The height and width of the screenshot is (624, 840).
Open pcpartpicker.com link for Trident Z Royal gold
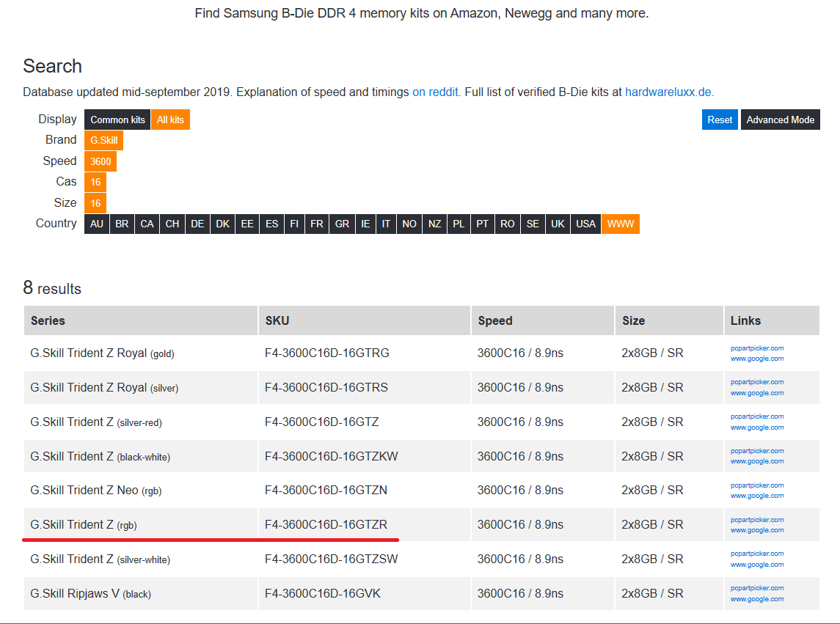(x=757, y=348)
